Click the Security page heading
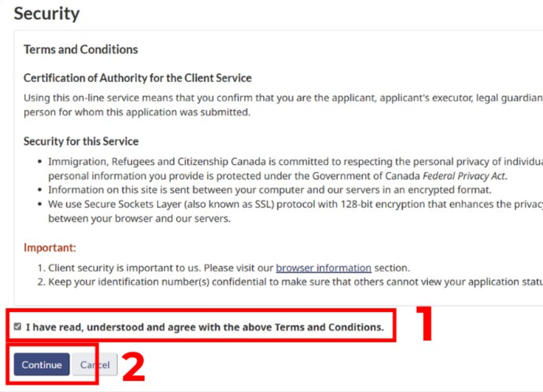The width and height of the screenshot is (543, 392). pyautogui.click(x=47, y=13)
